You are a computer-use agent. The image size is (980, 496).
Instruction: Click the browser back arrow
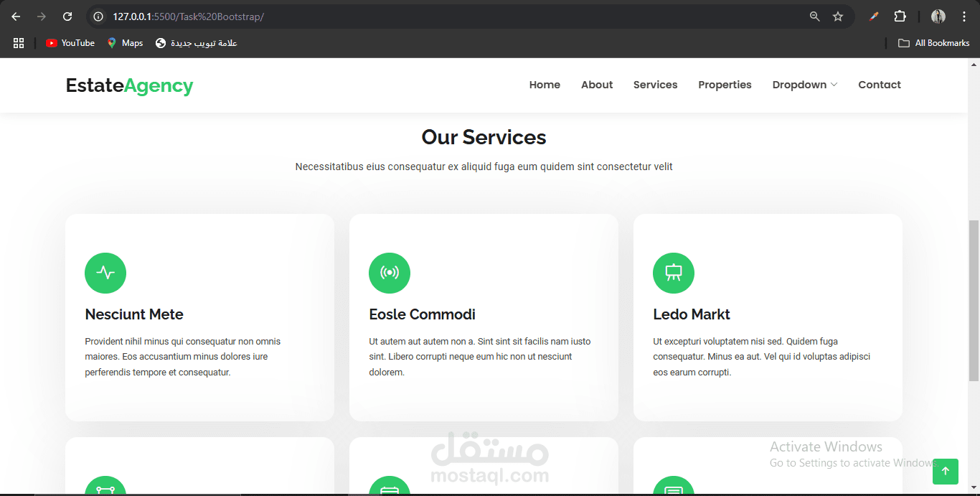point(16,17)
